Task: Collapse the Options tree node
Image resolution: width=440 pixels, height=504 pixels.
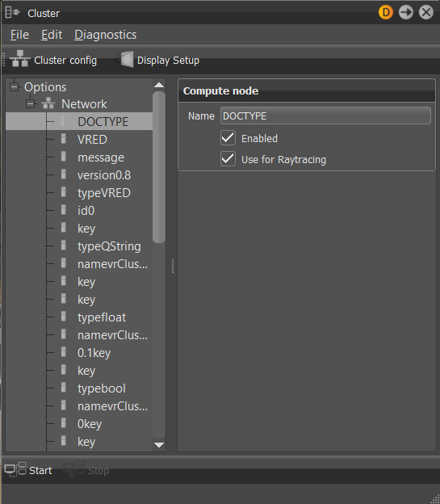Action: point(14,86)
